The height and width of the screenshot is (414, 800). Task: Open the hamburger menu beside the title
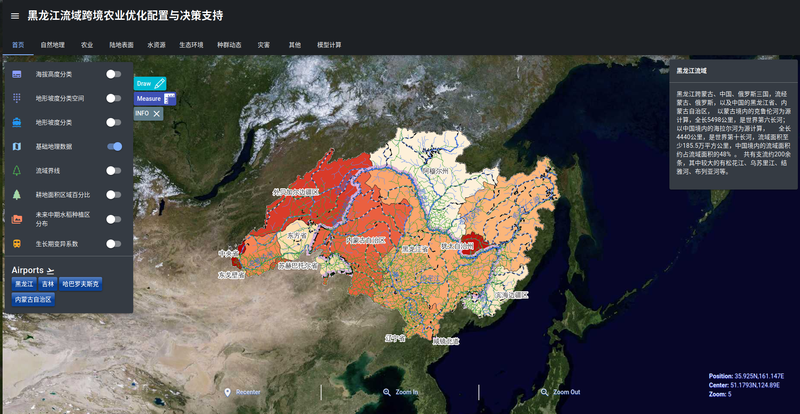[x=14, y=16]
